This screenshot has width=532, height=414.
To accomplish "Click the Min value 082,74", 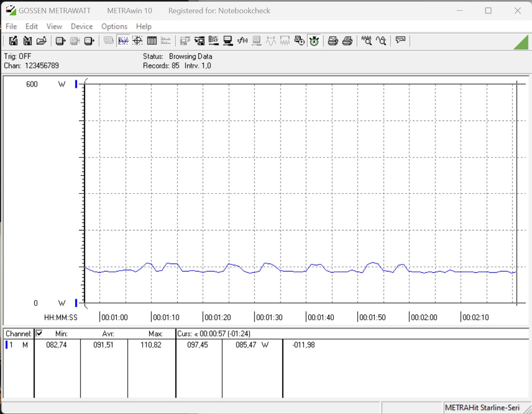I will point(56,345).
